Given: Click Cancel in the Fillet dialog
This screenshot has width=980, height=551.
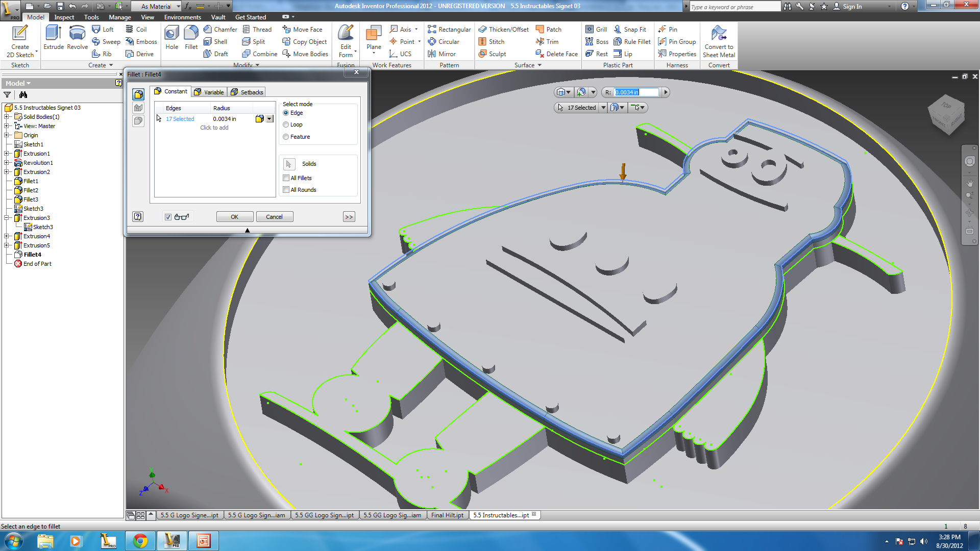Looking at the screenshot, I should point(274,217).
